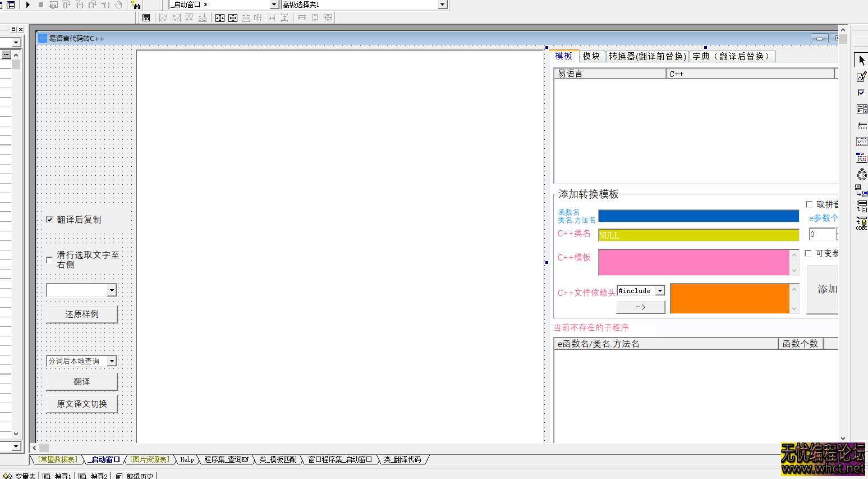This screenshot has width=868, height=479.
Task: Click the horizontal center alignment toolbar icon
Action: tap(220, 17)
